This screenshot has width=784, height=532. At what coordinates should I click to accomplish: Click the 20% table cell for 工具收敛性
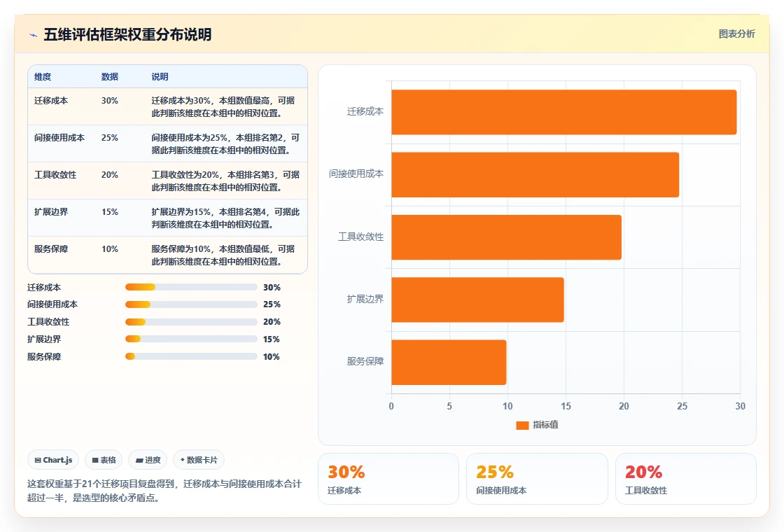point(109,174)
